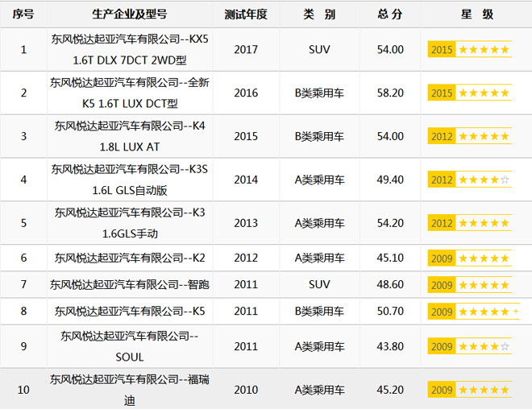Click the serial number 7 cell
This screenshot has width=532, height=409.
[23, 284]
